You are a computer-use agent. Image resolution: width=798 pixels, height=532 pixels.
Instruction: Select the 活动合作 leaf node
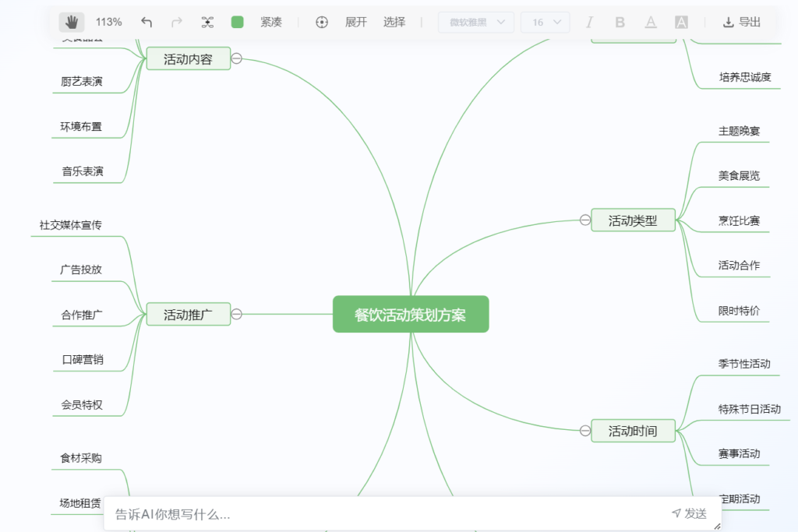(739, 265)
